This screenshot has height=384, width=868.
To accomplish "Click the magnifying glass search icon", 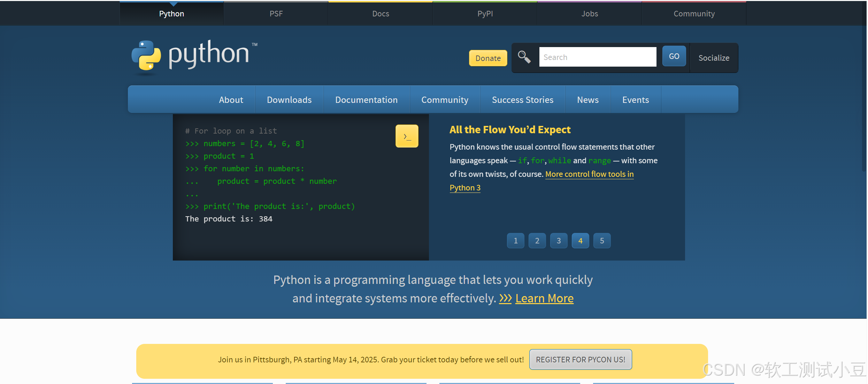I will (524, 57).
